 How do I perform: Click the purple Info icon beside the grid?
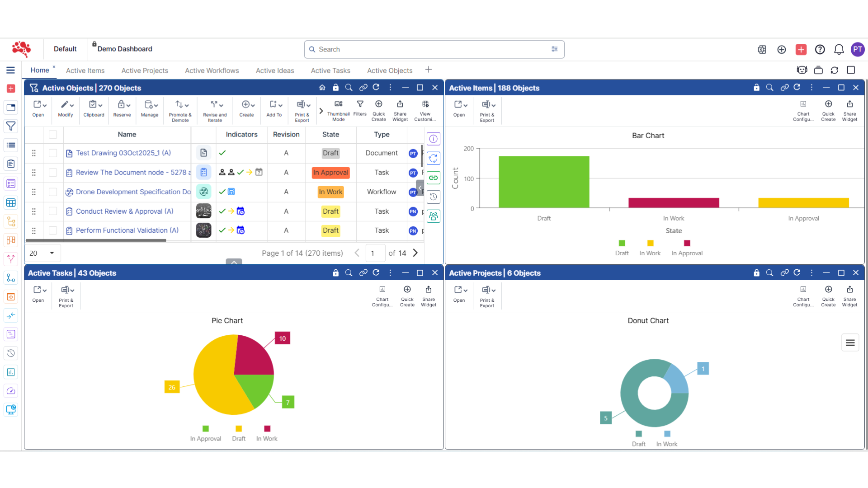pyautogui.click(x=433, y=139)
